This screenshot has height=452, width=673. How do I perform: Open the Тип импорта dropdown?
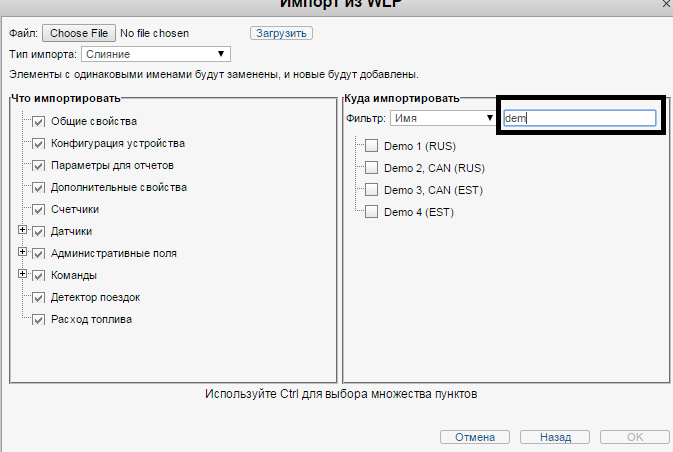point(155,54)
